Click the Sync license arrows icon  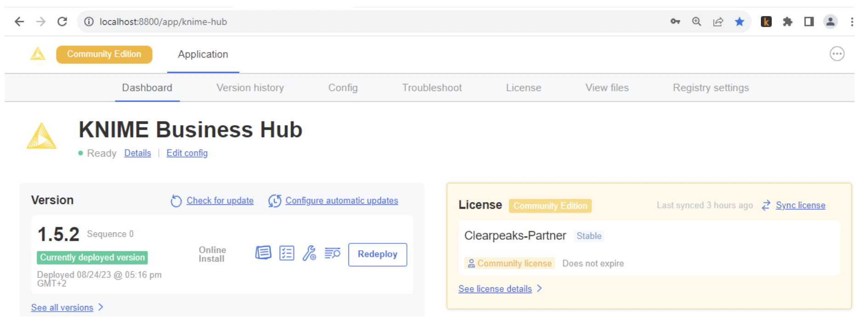pos(765,205)
